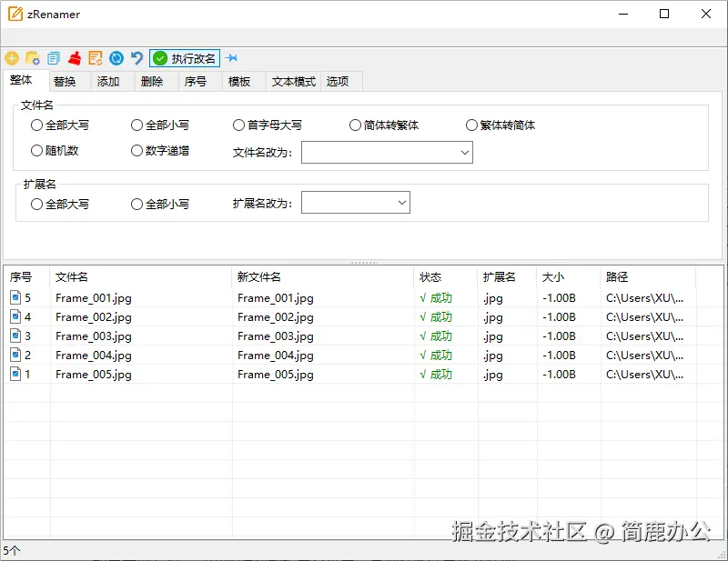Click new filename Frame_003.jpg cell

tap(276, 336)
